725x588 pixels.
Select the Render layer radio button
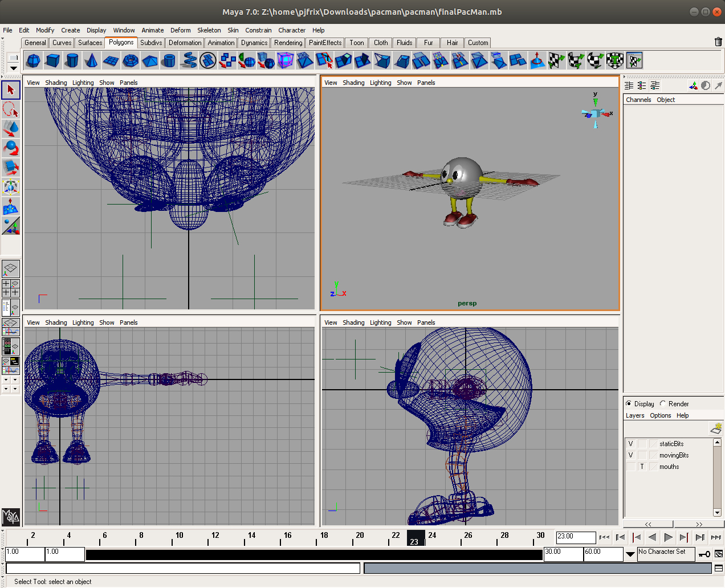[x=663, y=403]
